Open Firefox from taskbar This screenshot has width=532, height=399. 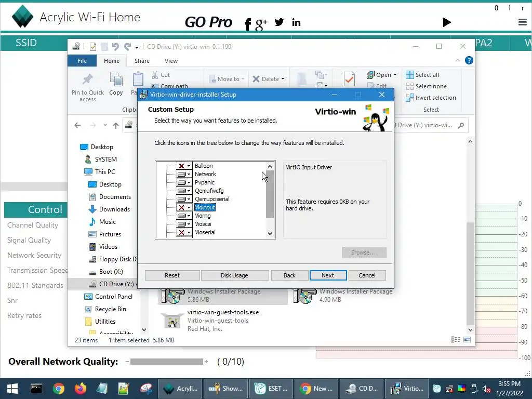click(x=81, y=389)
